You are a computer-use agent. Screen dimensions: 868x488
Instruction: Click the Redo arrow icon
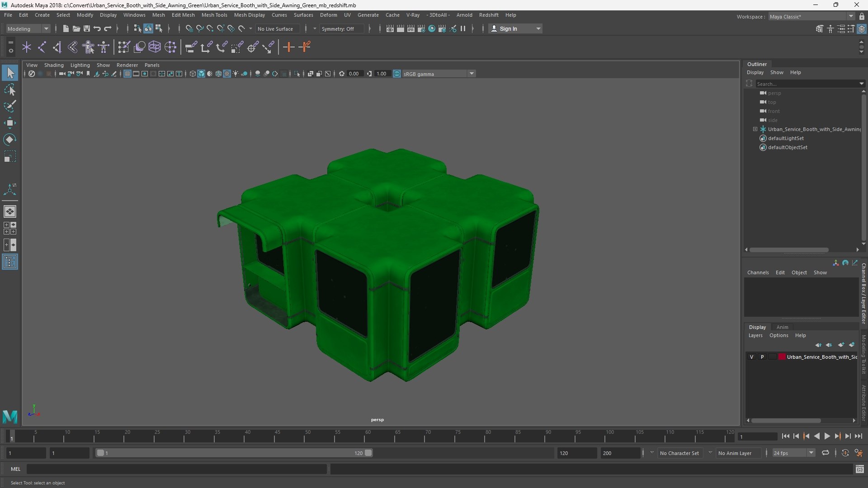(x=108, y=28)
